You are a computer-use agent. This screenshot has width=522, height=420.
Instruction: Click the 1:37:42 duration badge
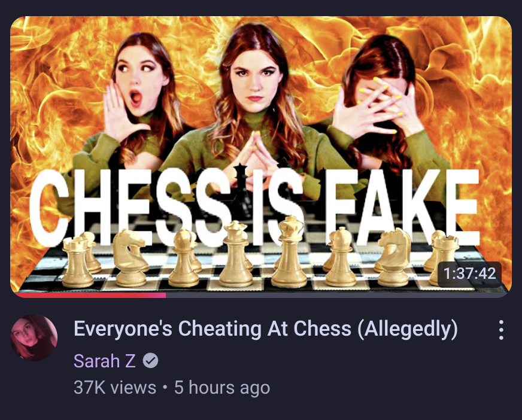point(469,274)
